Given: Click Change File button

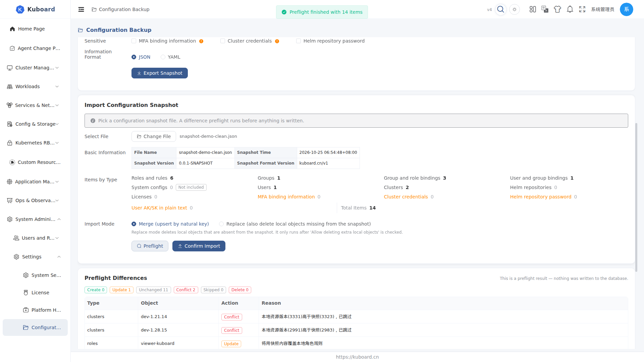Looking at the screenshot, I should point(154,136).
